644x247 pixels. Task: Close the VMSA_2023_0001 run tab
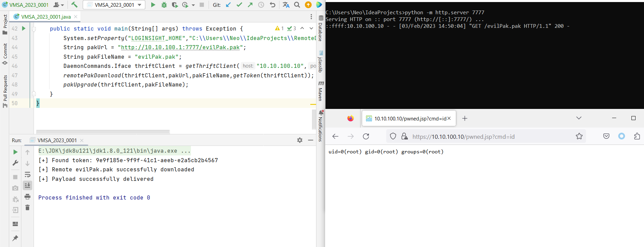82,140
